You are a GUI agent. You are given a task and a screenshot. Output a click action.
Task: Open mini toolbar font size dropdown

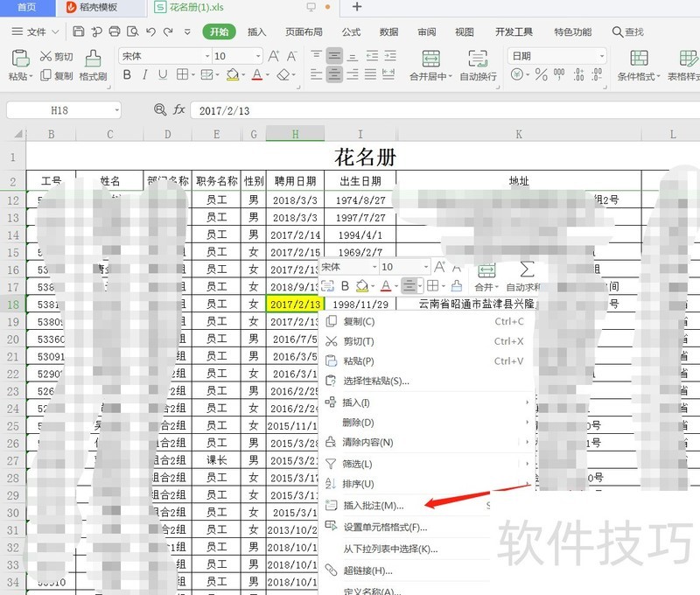[x=426, y=267]
